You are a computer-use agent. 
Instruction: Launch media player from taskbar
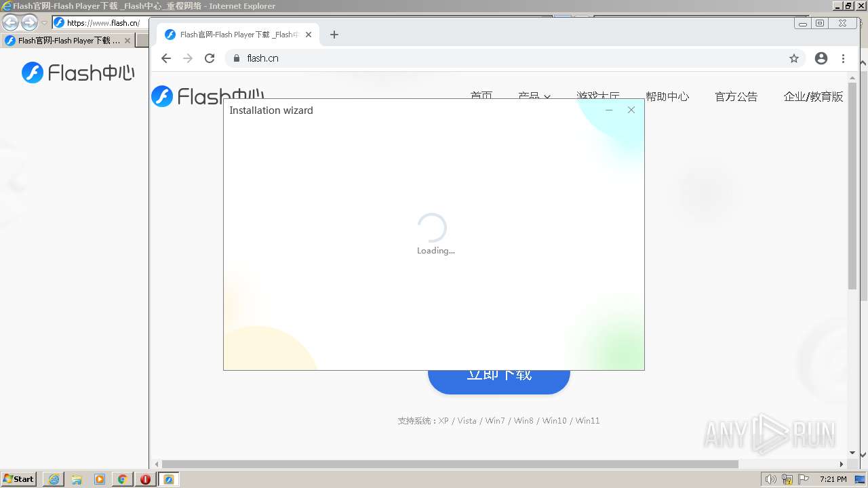click(x=100, y=479)
